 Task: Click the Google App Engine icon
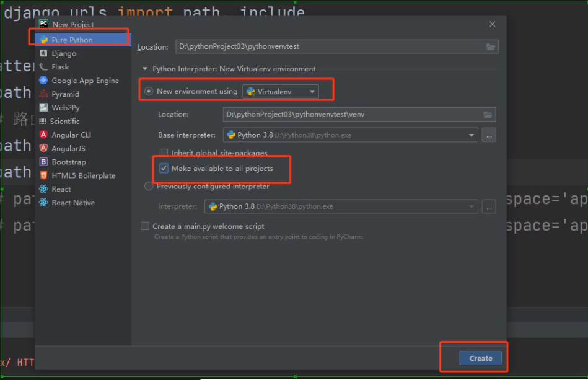pyautogui.click(x=43, y=80)
